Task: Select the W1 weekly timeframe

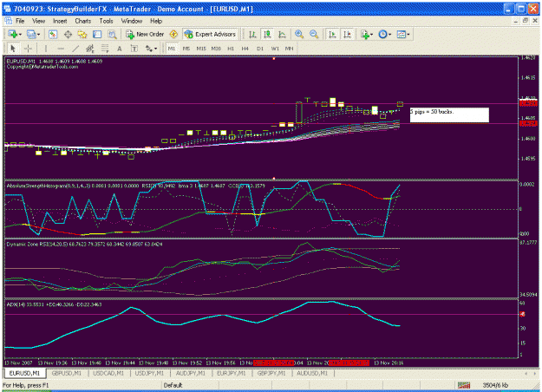Action: (x=275, y=49)
